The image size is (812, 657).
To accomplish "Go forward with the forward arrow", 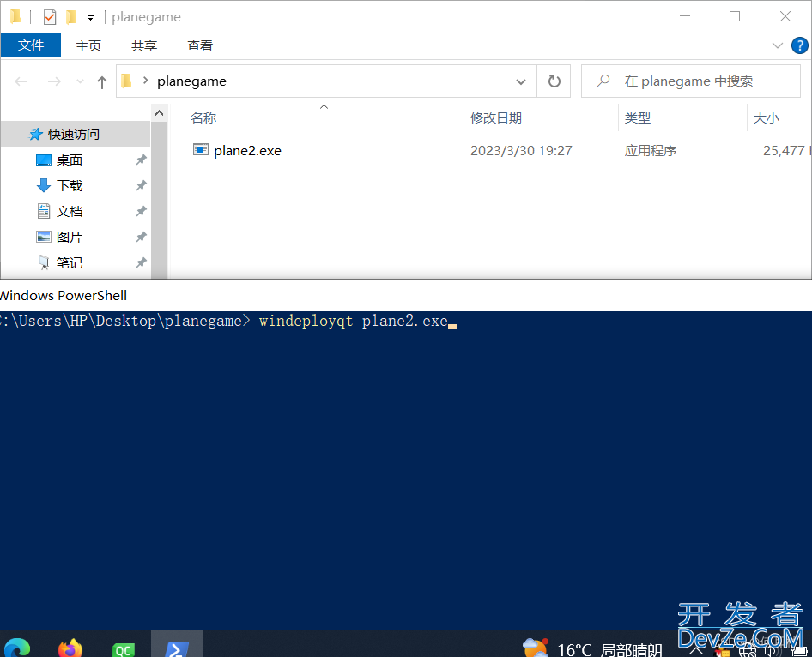I will [x=54, y=81].
